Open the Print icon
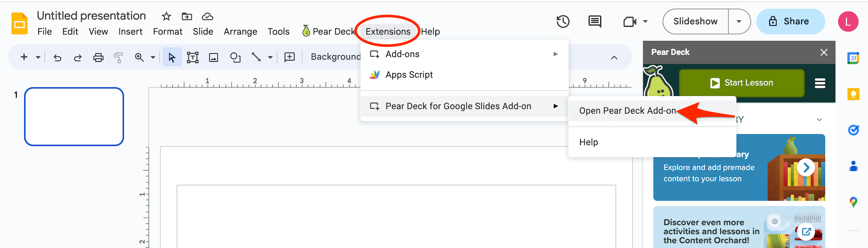This screenshot has width=868, height=248. pos(98,57)
